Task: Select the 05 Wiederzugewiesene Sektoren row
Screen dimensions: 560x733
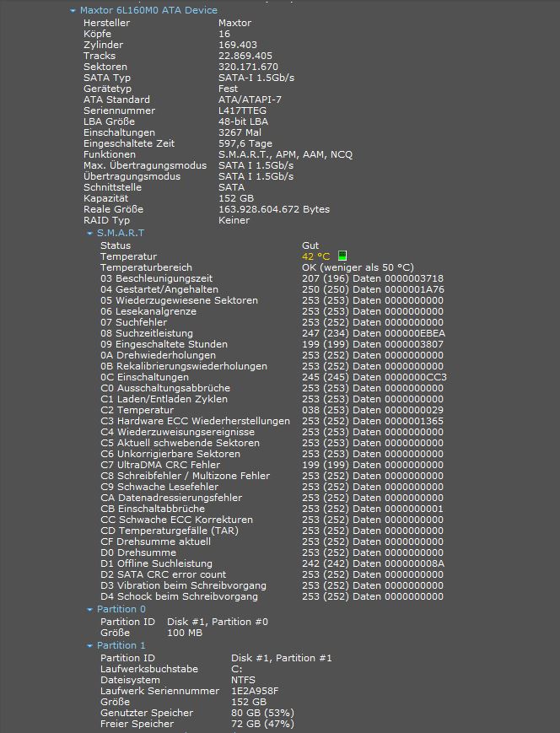Action: (272, 300)
